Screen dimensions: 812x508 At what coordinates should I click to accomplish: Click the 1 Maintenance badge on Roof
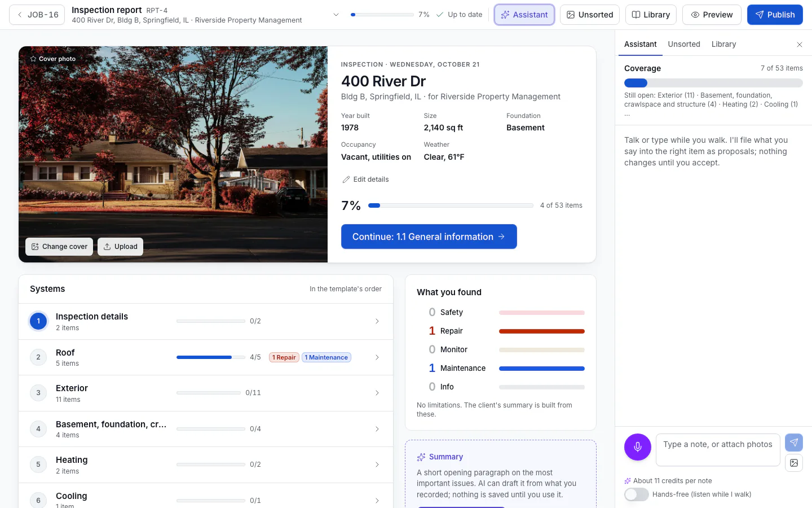point(326,357)
